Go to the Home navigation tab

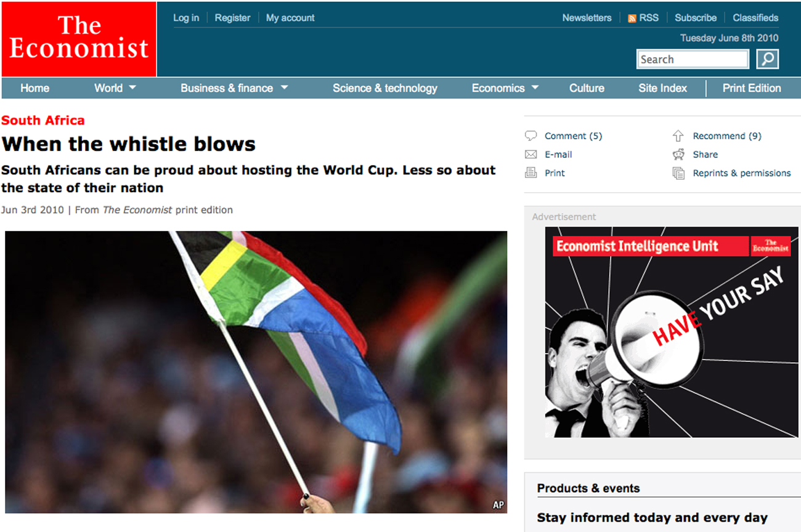pos(35,88)
